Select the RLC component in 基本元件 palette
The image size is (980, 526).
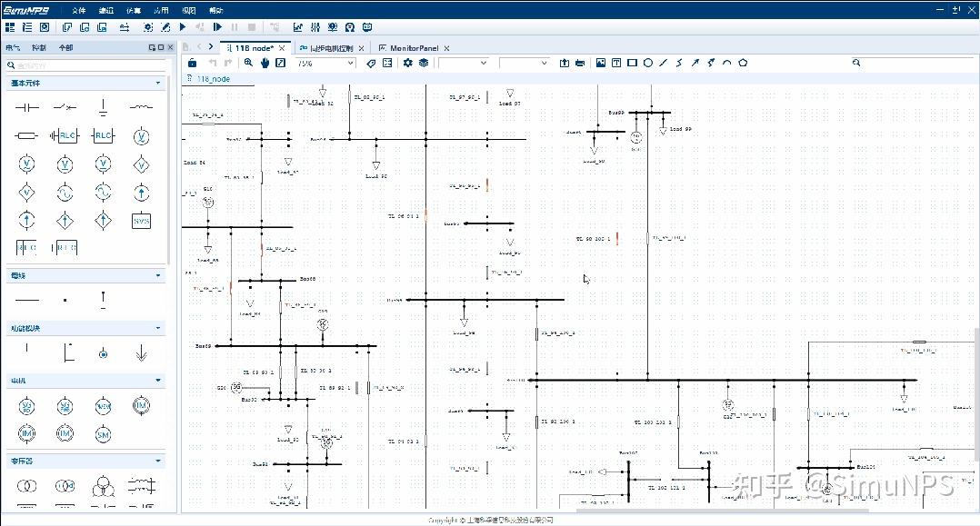(x=65, y=134)
